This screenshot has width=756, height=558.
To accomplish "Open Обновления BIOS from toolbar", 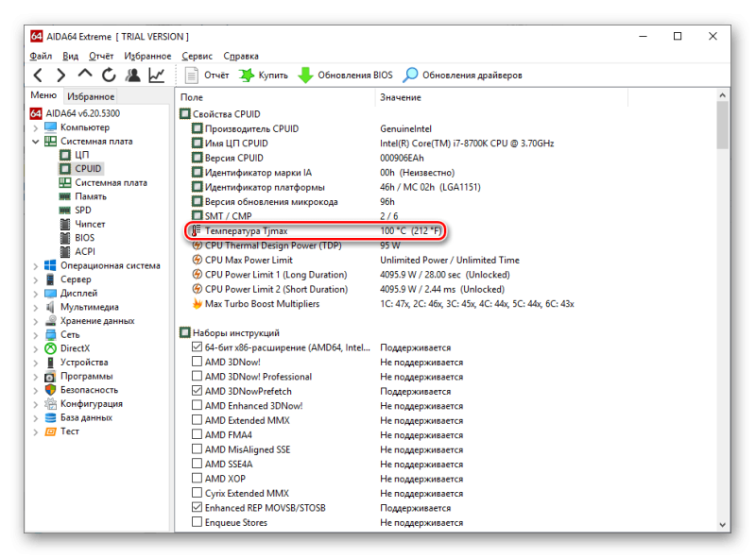I will click(x=345, y=76).
